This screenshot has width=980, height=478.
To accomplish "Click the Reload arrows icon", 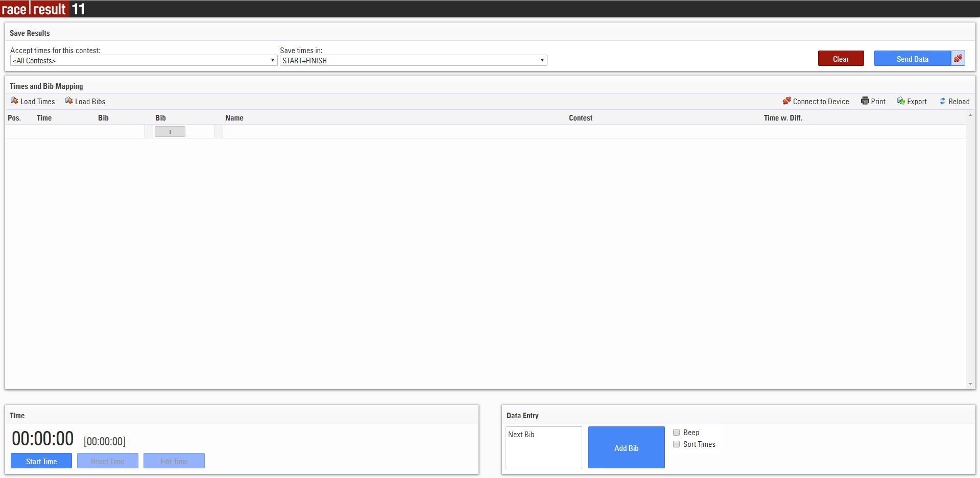I will tap(942, 101).
